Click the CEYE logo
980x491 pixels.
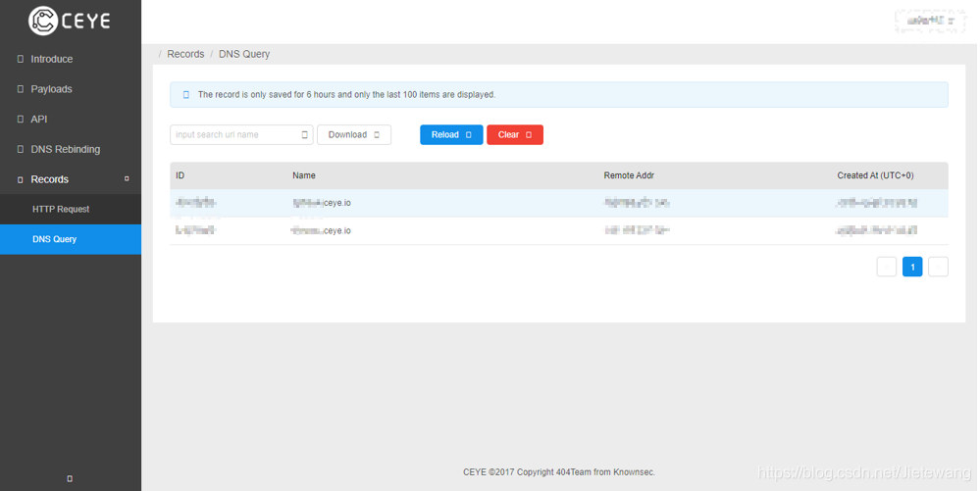pyautogui.click(x=70, y=21)
